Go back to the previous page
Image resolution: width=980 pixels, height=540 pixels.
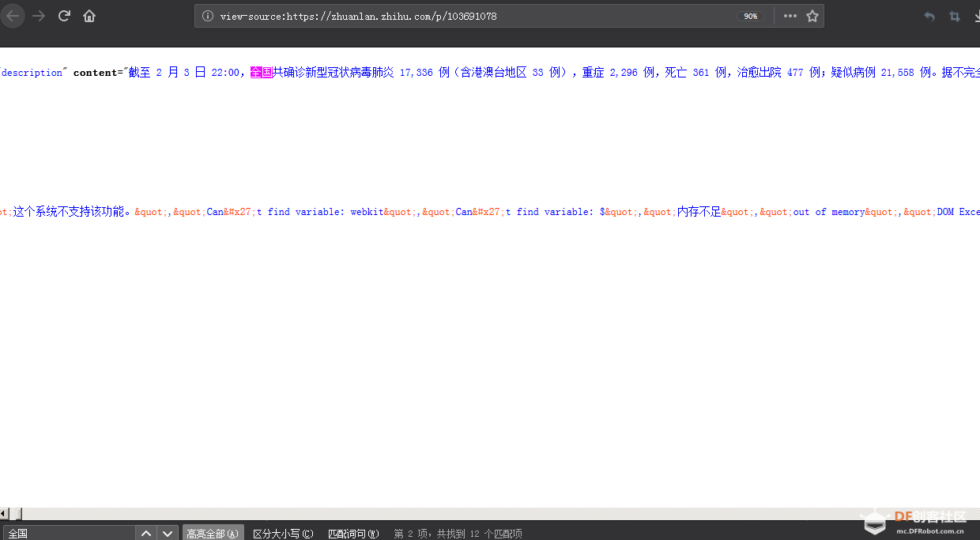[x=13, y=16]
